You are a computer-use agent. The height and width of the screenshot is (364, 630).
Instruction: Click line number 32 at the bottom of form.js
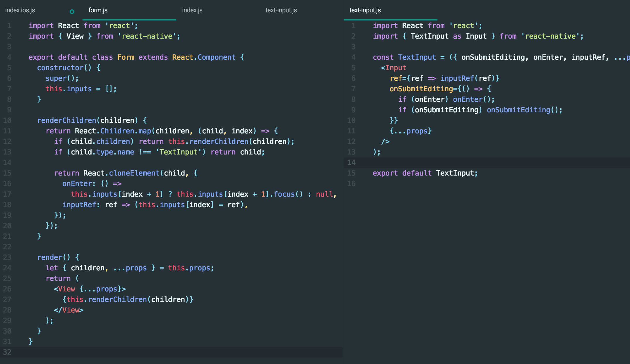tap(7, 352)
